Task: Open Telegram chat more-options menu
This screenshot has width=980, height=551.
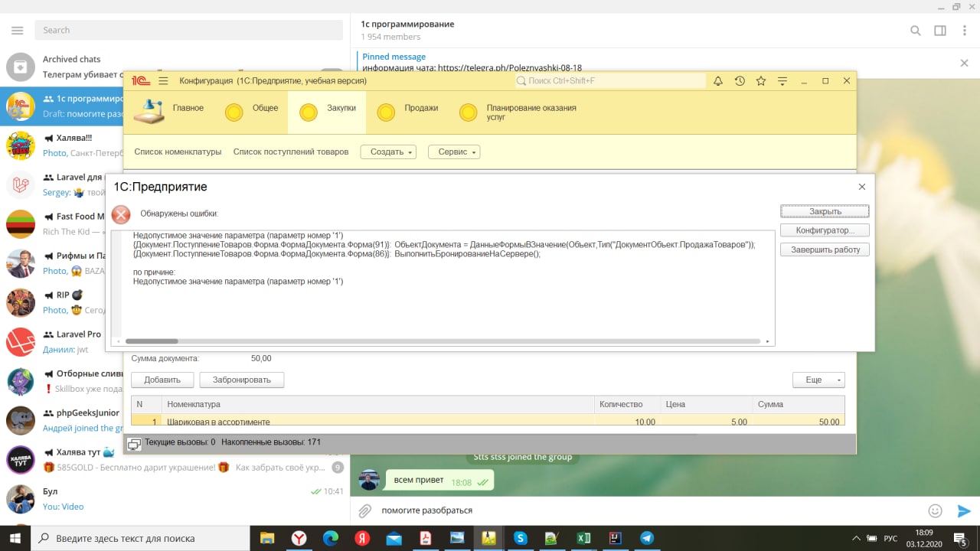Action: (x=963, y=31)
